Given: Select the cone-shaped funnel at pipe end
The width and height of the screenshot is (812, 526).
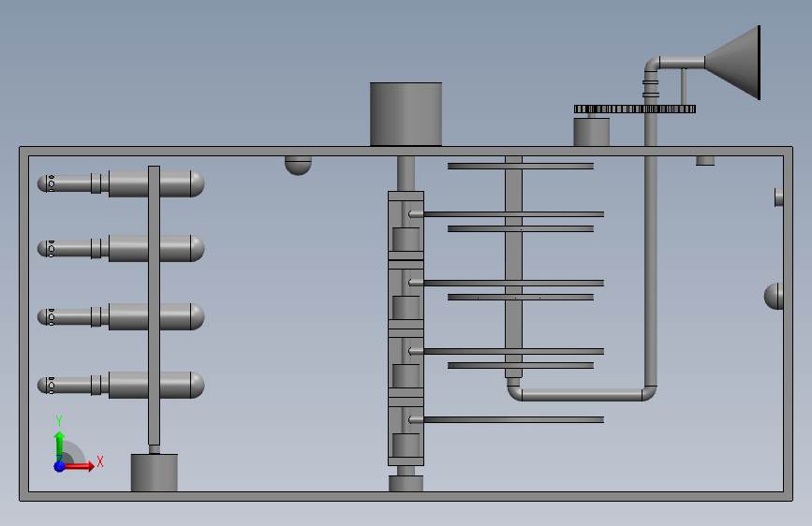Looking at the screenshot, I should click(x=732, y=63).
